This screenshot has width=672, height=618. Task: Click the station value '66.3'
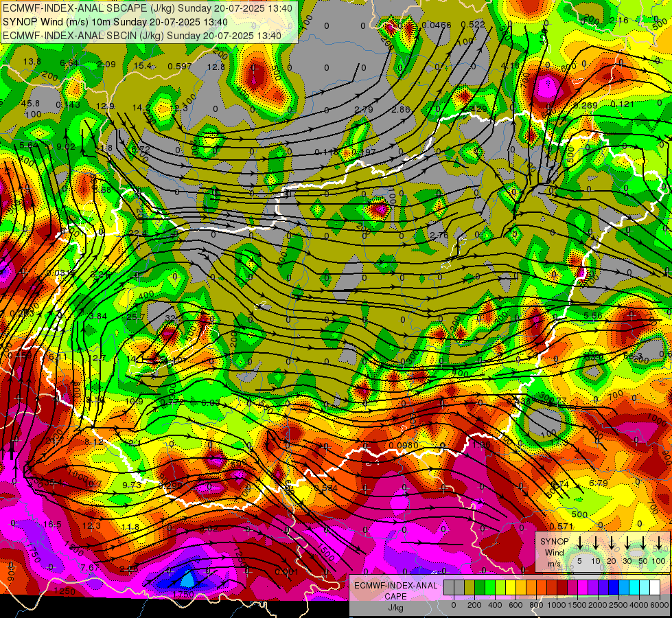point(633,356)
